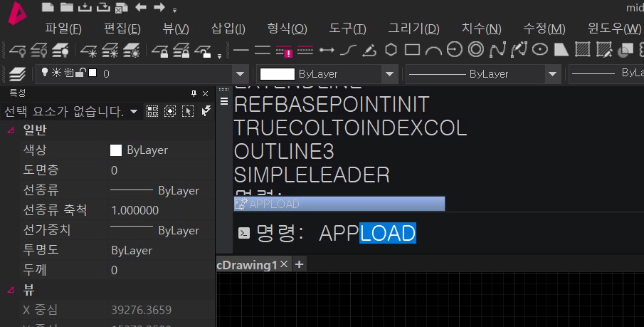The width and height of the screenshot is (644, 327).
Task: Click the Save icon in quick access
Action: (x=85, y=7)
